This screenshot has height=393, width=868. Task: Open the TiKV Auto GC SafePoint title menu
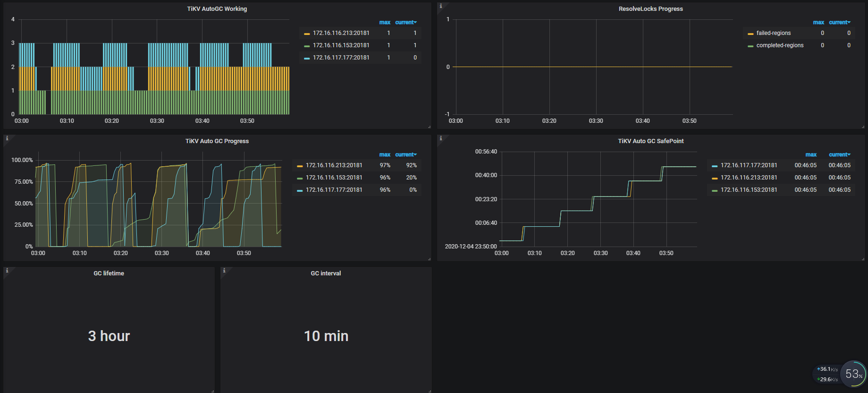coord(650,141)
